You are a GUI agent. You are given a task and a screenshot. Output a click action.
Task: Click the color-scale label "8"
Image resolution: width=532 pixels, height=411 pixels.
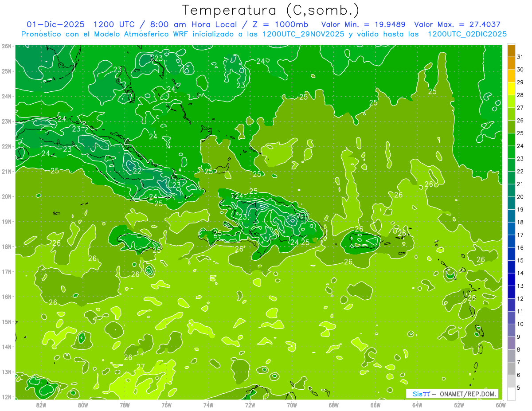coord(519,349)
